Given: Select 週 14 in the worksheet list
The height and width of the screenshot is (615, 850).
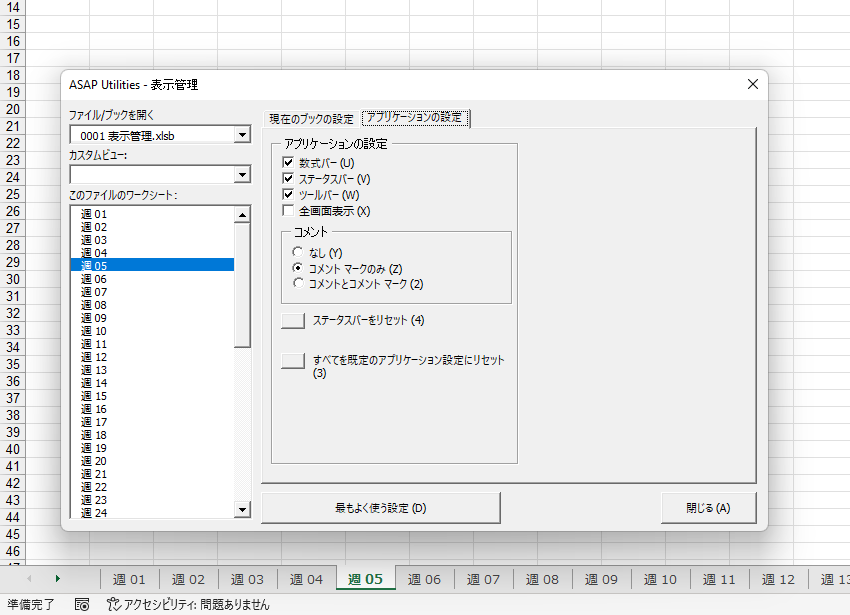Looking at the screenshot, I should click(x=152, y=383).
